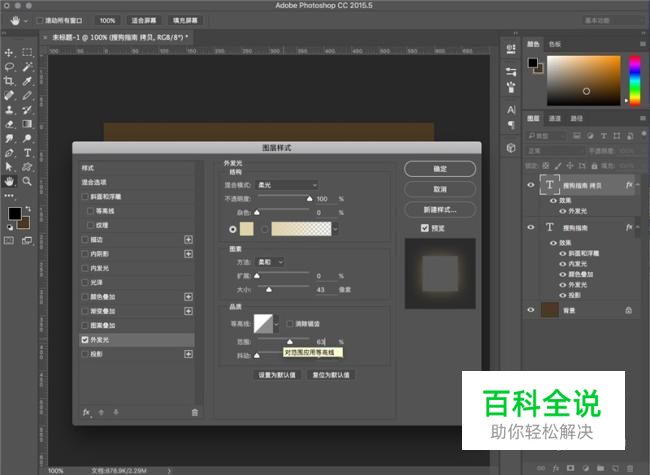
Task: Enable the 描边 stroke checkbox
Action: point(85,240)
